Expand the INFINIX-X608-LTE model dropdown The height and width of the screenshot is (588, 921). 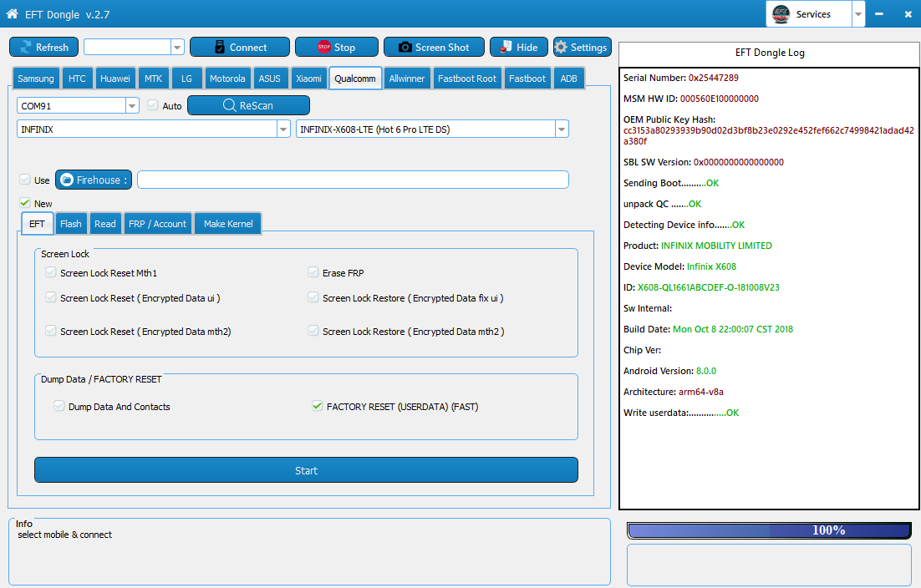pyautogui.click(x=562, y=129)
